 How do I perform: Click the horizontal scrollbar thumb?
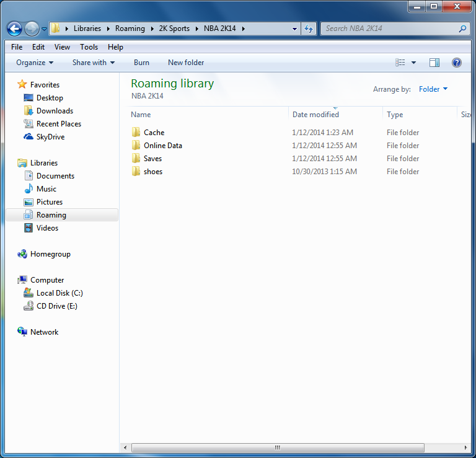pos(278,447)
